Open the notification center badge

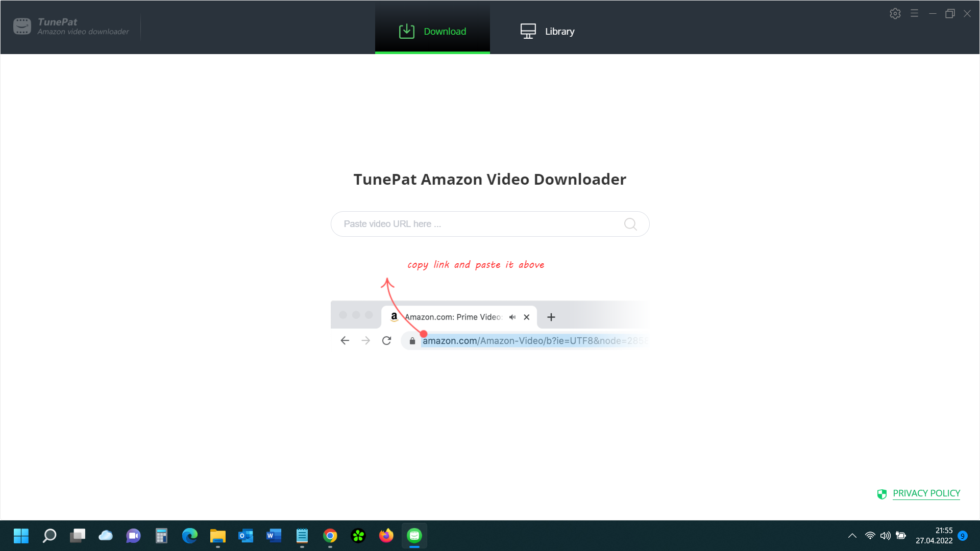point(963,536)
